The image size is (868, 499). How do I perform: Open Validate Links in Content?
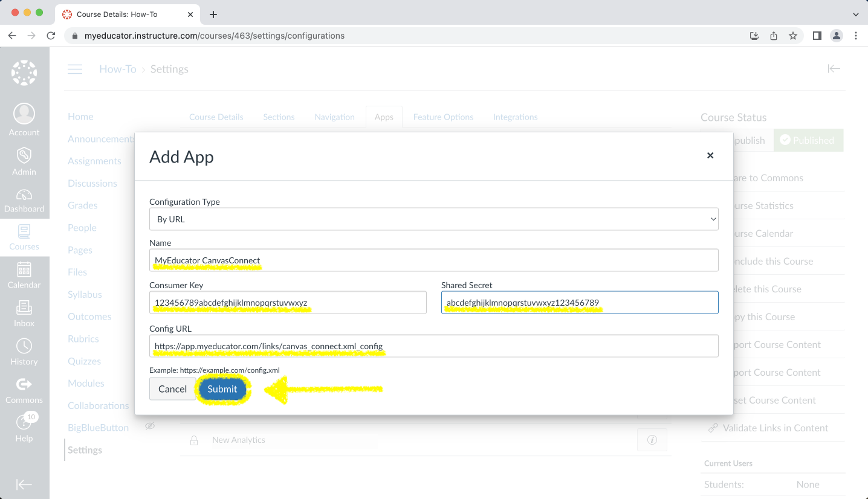(776, 428)
